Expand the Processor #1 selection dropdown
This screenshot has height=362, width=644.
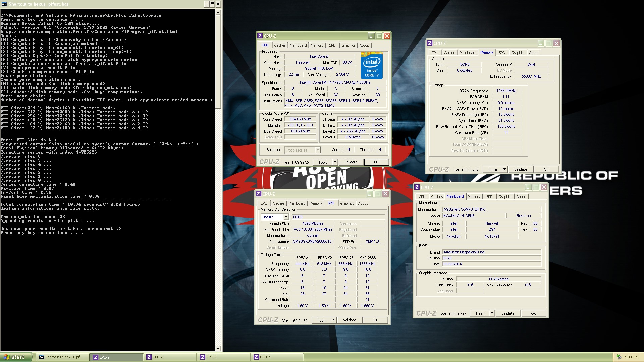click(x=317, y=150)
